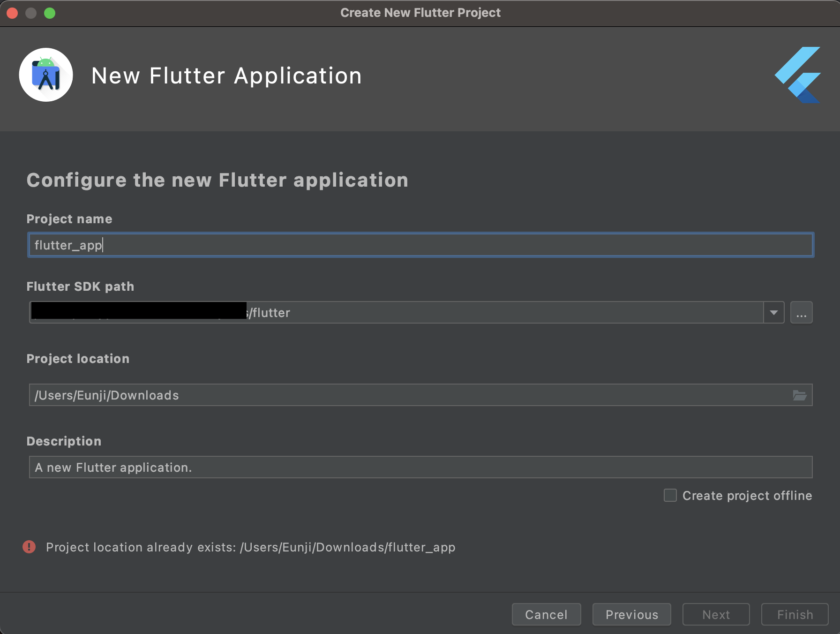Click the red error icon by location message
840x634 pixels.
point(29,547)
